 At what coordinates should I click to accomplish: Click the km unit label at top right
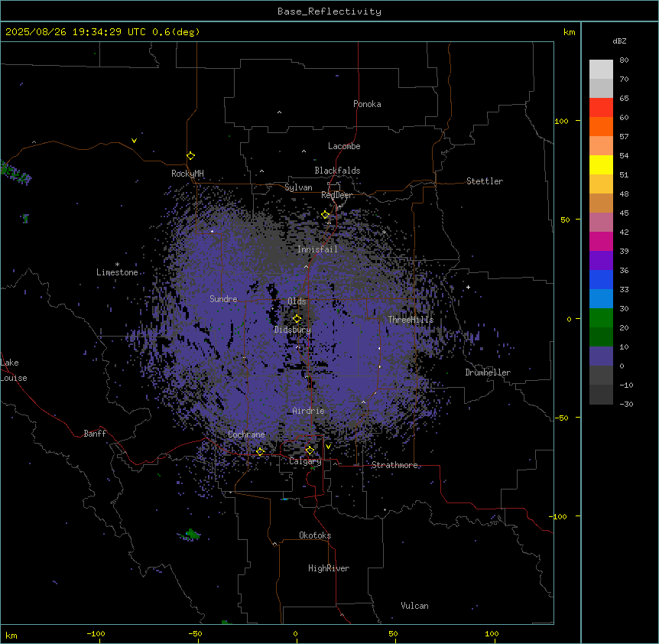pyautogui.click(x=570, y=32)
